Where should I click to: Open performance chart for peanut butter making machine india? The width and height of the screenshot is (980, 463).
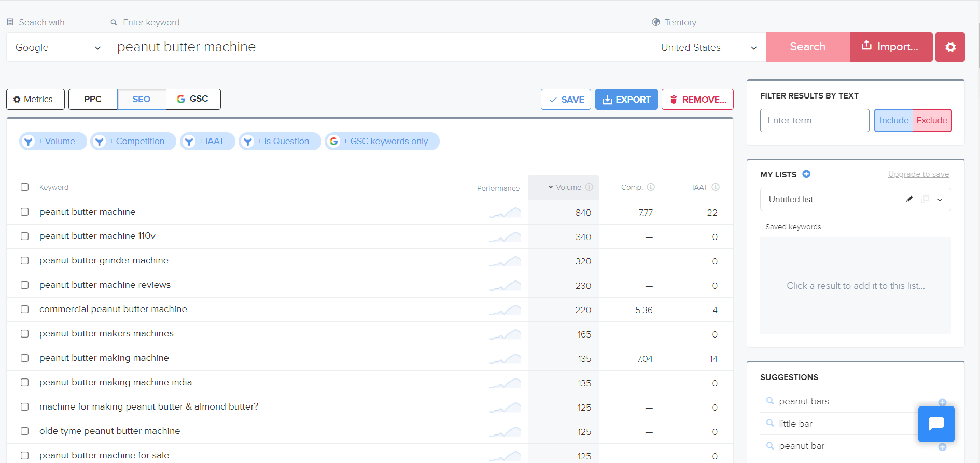click(505, 383)
